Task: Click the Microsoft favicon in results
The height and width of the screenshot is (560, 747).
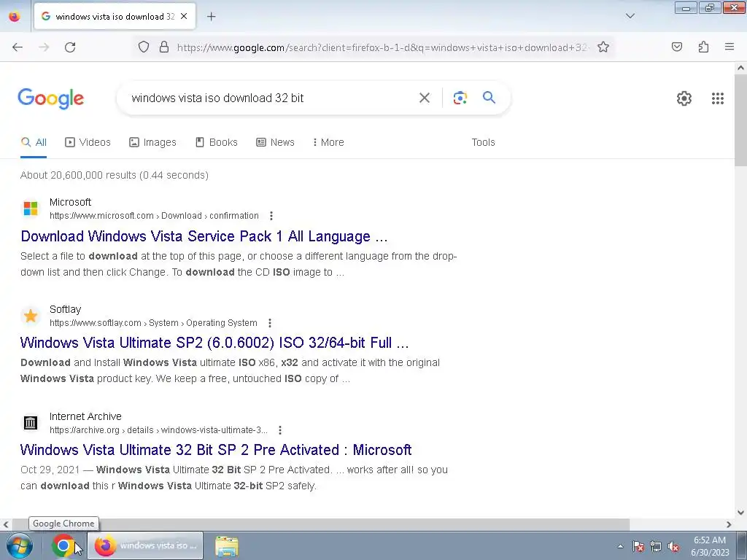Action: (x=31, y=209)
